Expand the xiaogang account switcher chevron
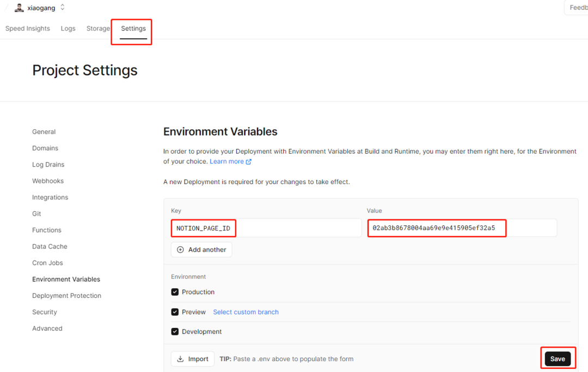This screenshot has height=372, width=588. pyautogui.click(x=63, y=8)
